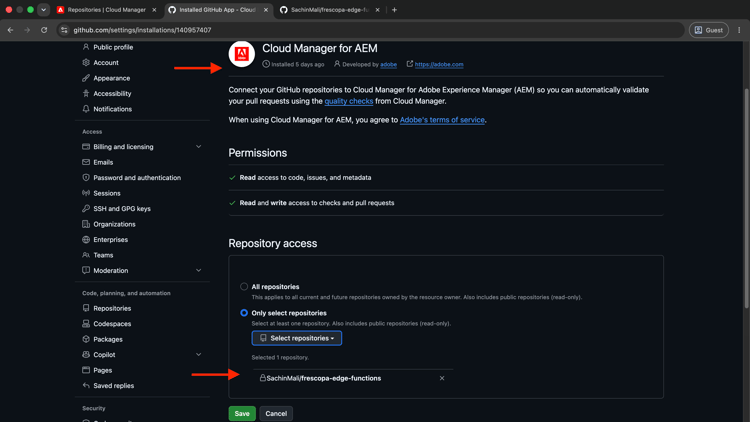Click the Repositories repo icon in sidebar
The height and width of the screenshot is (422, 750).
coord(86,308)
